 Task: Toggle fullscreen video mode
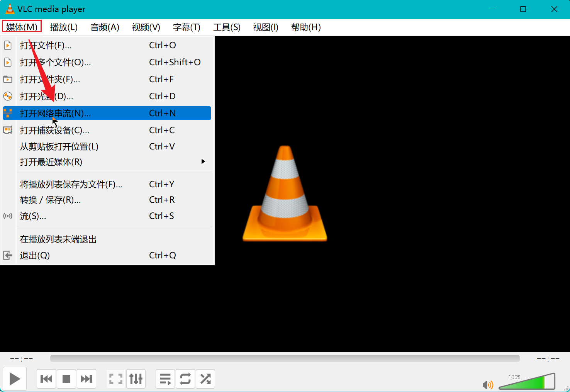pos(116,379)
